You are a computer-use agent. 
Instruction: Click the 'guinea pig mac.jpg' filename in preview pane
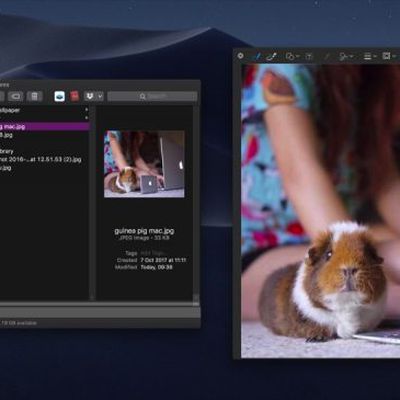coord(144,230)
